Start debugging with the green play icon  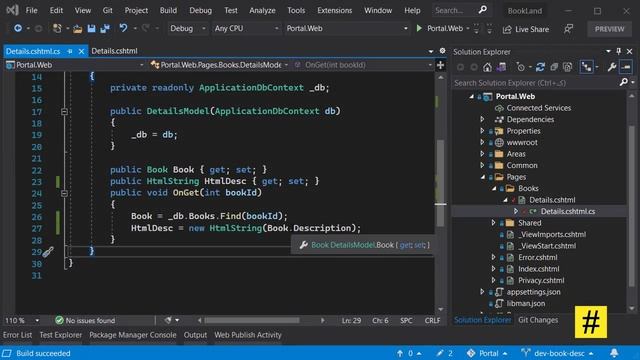click(x=419, y=29)
